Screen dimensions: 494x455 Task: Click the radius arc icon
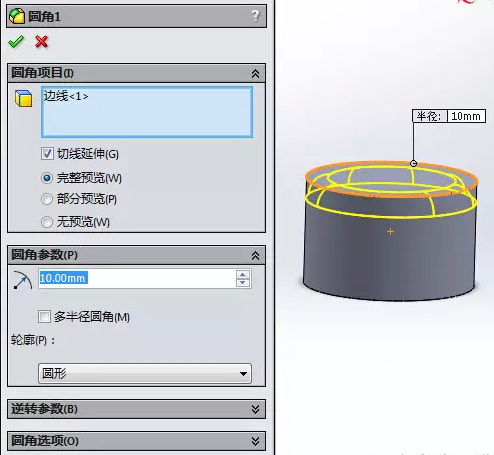tap(23, 280)
